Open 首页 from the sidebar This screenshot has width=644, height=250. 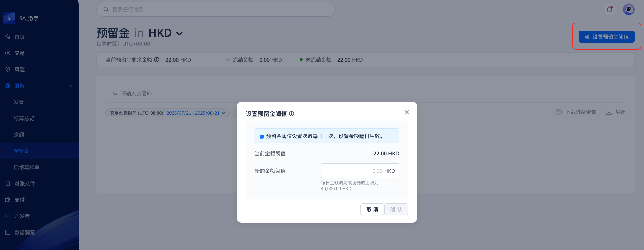point(20,37)
